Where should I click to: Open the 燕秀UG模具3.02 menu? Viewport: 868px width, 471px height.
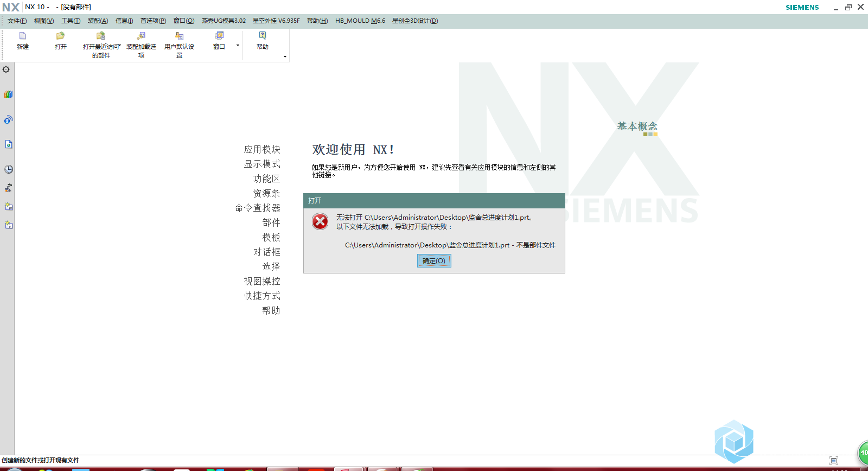tap(224, 21)
